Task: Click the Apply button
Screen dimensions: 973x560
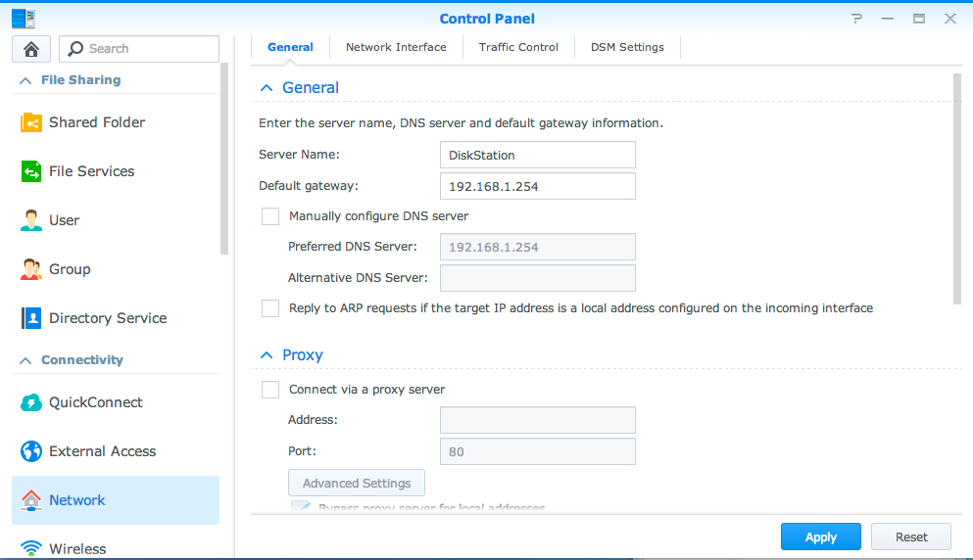Action: coord(820,537)
